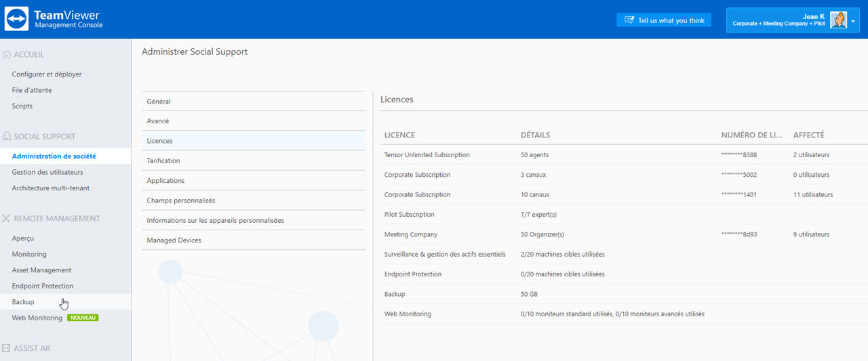Expand the account dropdown arrow
868x361 pixels.
tap(853, 21)
